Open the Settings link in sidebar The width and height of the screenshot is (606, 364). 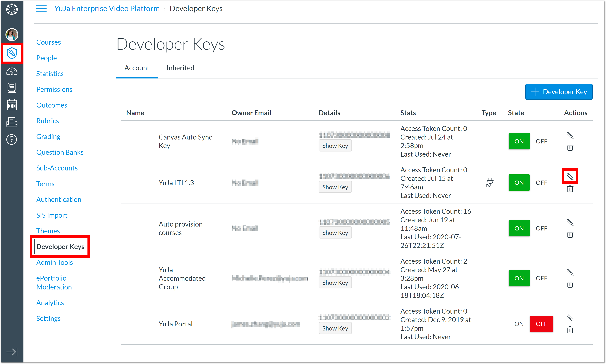coord(48,319)
